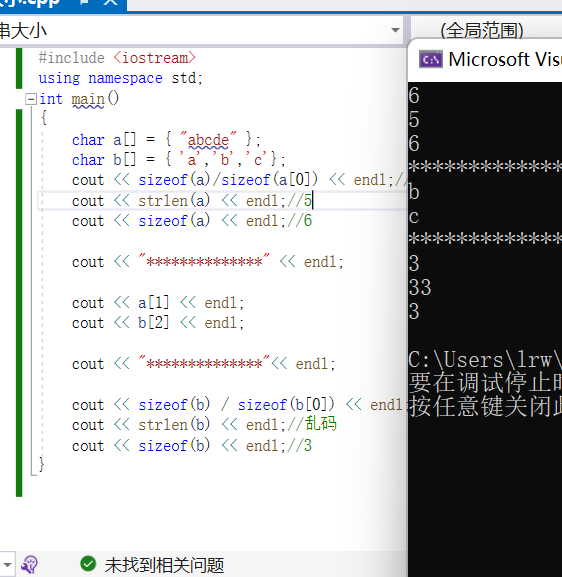The image size is (562, 577).
Task: Click the main function name
Action: pos(88,99)
